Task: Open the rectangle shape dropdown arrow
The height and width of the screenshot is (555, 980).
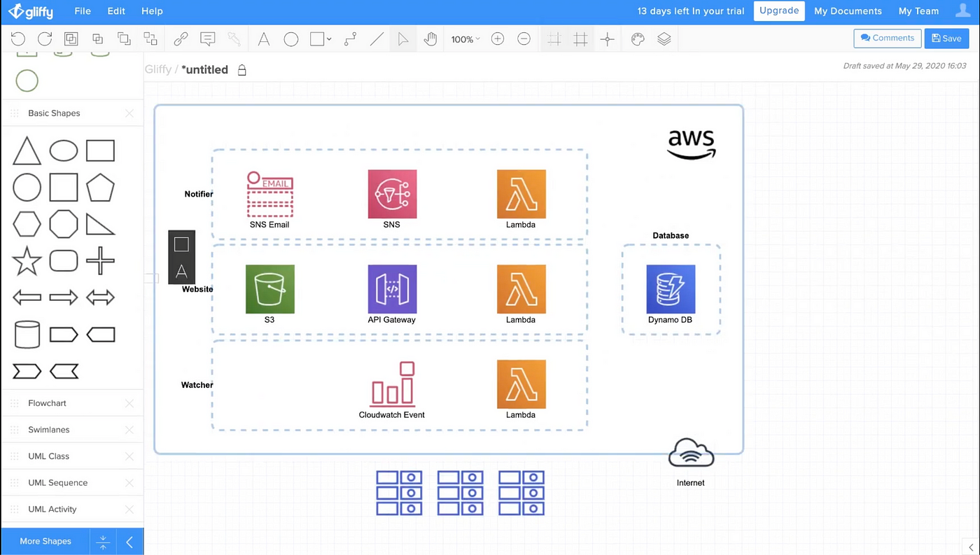Action: (x=329, y=39)
